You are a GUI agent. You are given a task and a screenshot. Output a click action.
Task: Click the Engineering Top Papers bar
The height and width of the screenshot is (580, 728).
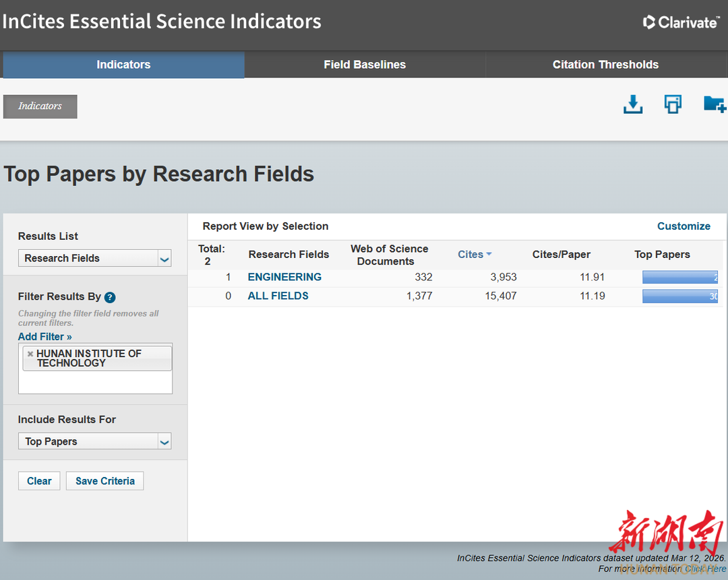[679, 277]
